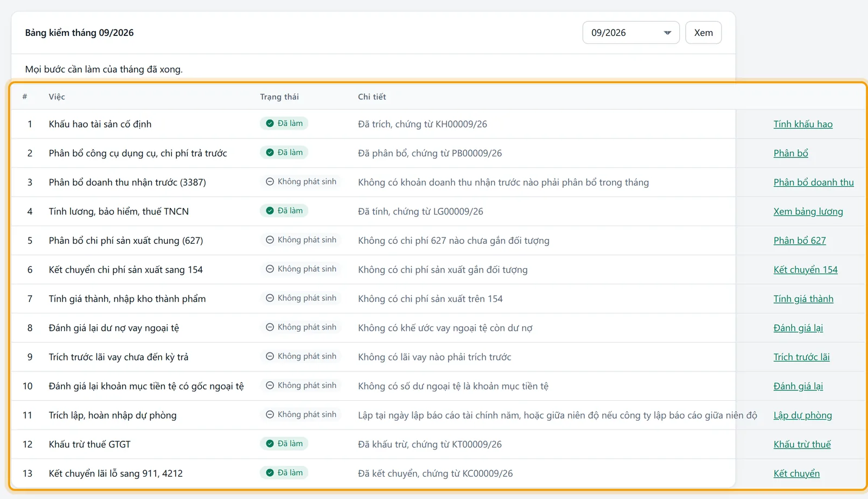Click task name Tính lương, bảo hiểm, thuế TNCN
The width and height of the screenshot is (868, 499).
[119, 212]
